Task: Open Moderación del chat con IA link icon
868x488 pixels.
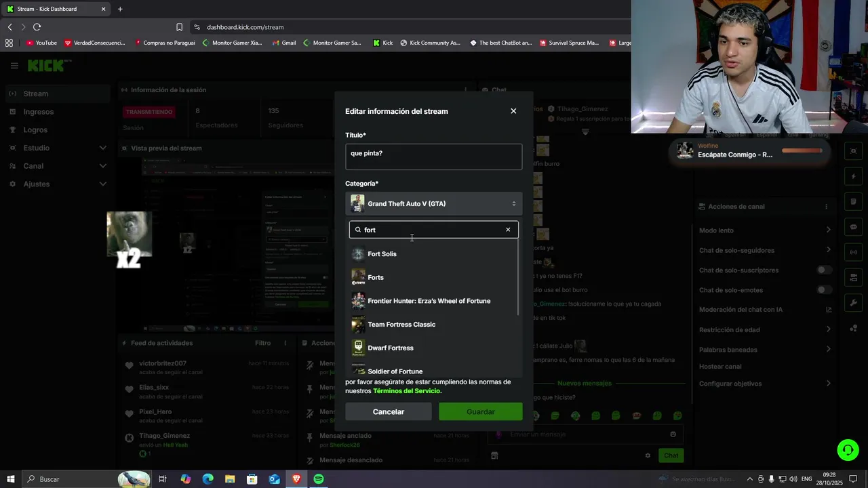Action: pos(828,310)
